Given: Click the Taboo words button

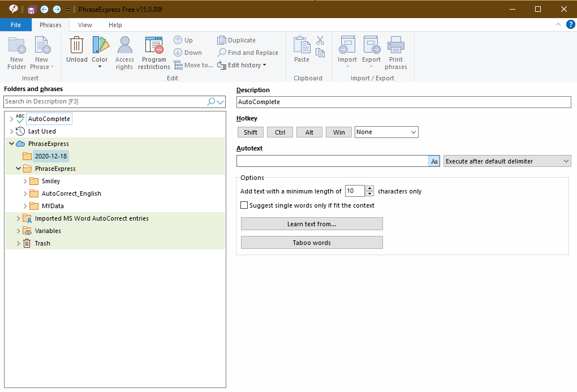Looking at the screenshot, I should (x=312, y=243).
